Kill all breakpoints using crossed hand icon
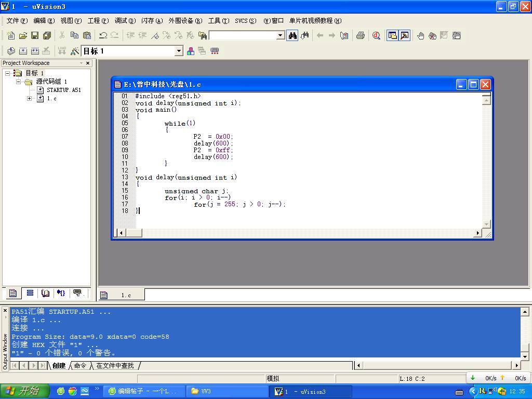 click(432, 35)
